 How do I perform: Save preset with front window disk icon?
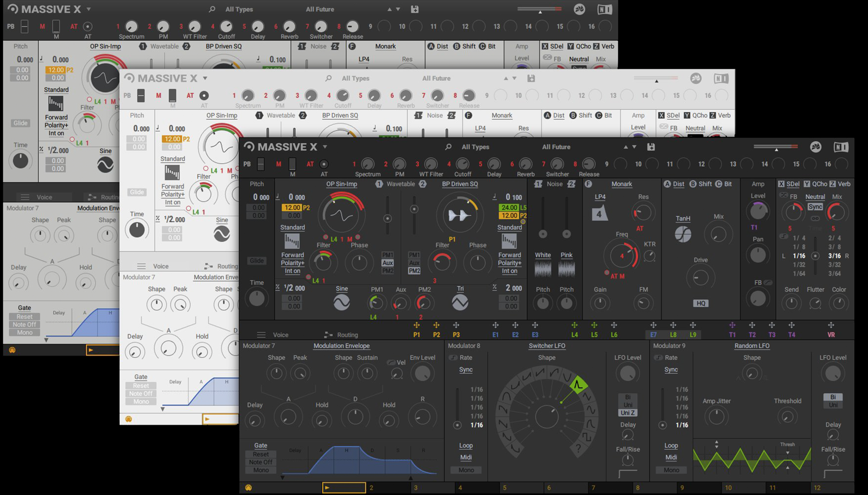coord(651,147)
